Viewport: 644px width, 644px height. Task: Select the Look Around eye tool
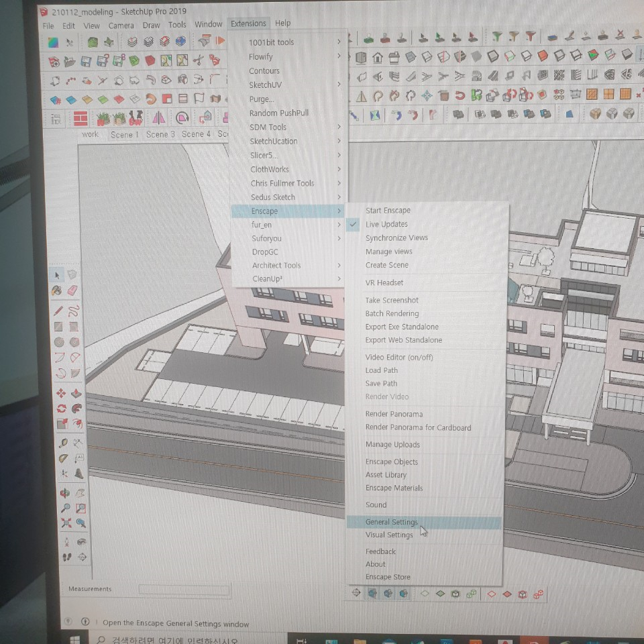point(82,542)
